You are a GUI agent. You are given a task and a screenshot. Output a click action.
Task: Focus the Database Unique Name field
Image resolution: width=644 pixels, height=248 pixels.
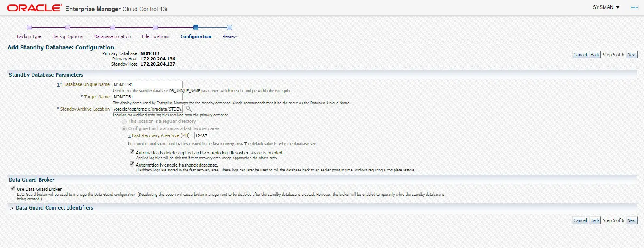pyautogui.click(x=148, y=85)
